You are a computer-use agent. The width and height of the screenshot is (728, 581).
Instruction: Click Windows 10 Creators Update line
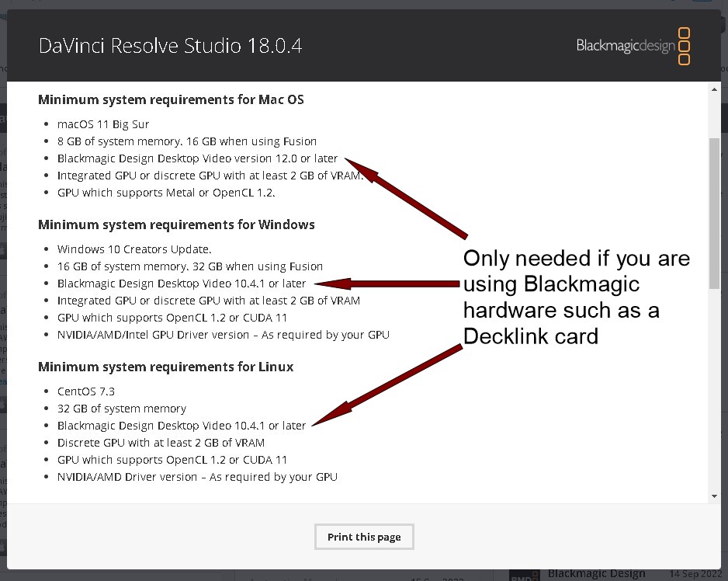[134, 249]
